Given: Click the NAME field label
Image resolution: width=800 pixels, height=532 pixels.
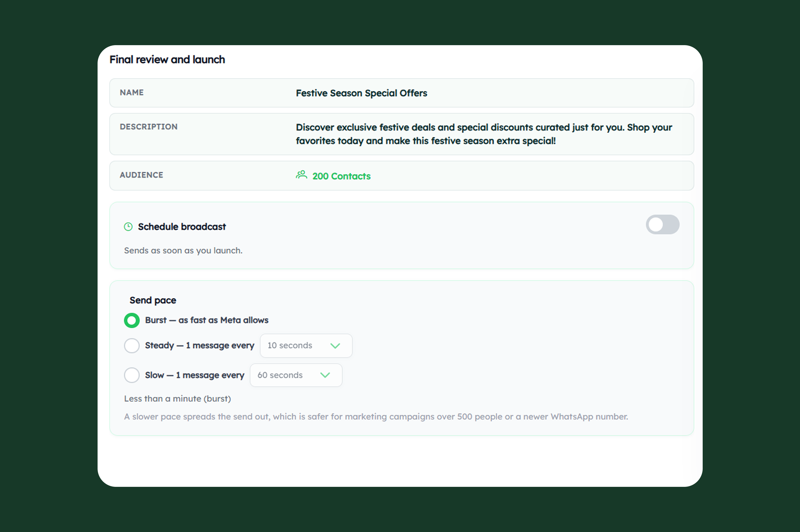Looking at the screenshot, I should pos(132,92).
